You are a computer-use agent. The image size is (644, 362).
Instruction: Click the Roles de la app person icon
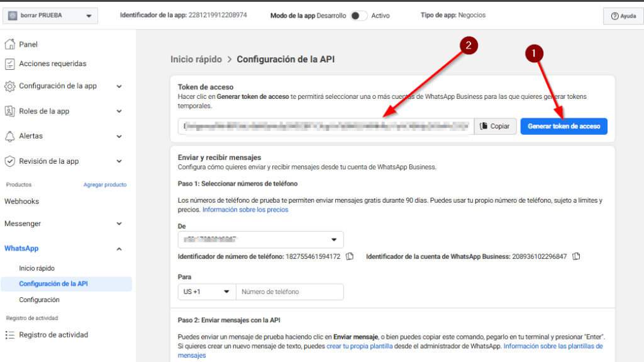point(10,111)
